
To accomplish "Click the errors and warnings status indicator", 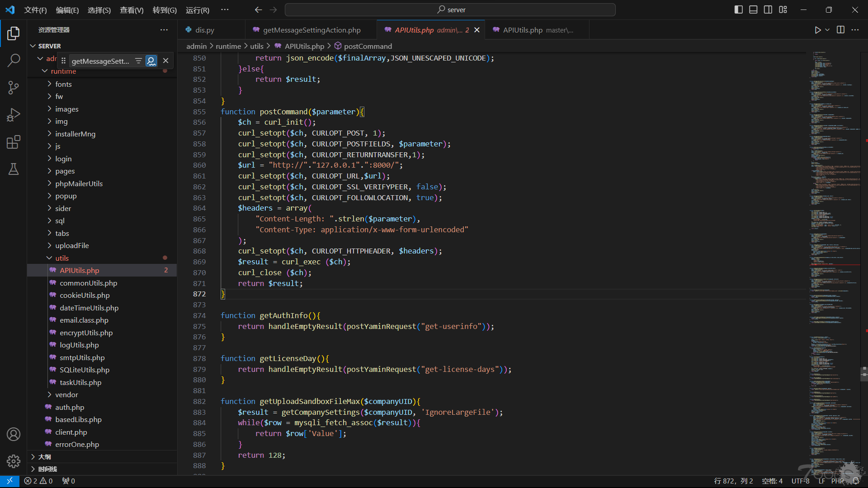I will point(38,481).
